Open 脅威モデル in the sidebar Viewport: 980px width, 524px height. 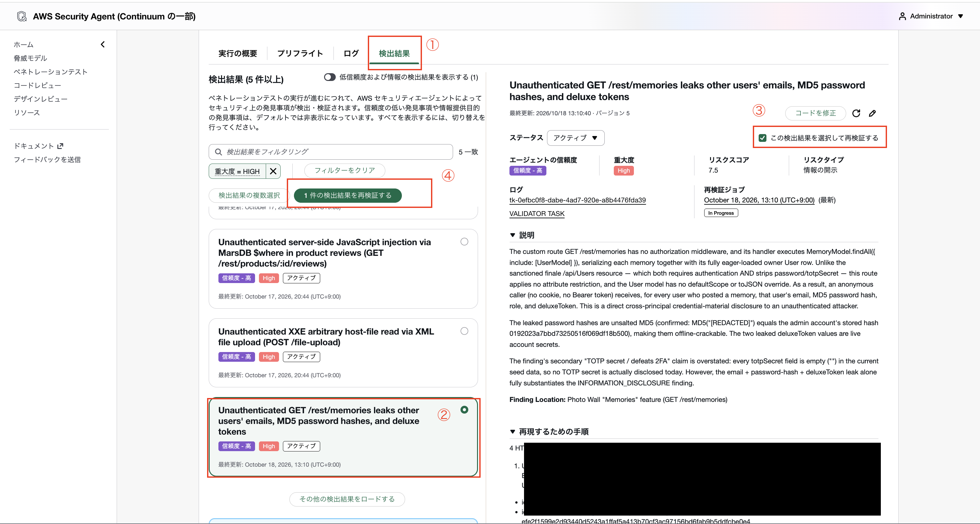coord(30,58)
